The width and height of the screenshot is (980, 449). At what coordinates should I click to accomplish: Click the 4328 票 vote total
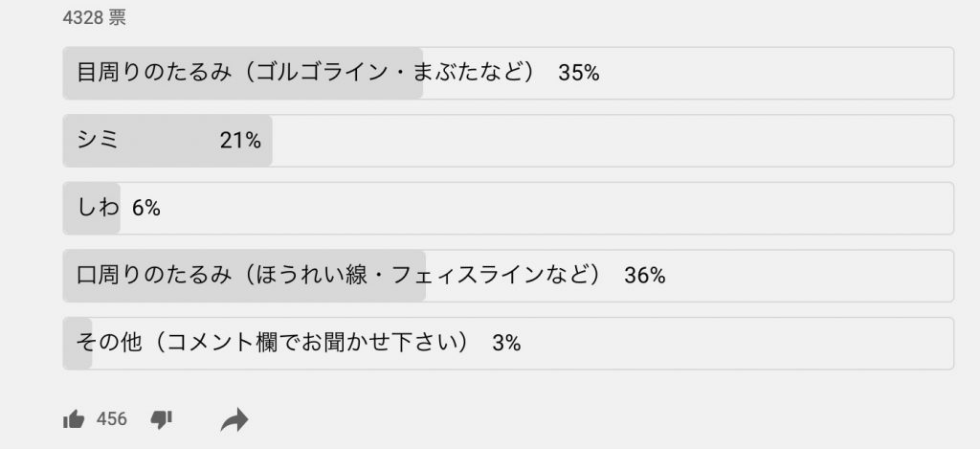pyautogui.click(x=95, y=18)
